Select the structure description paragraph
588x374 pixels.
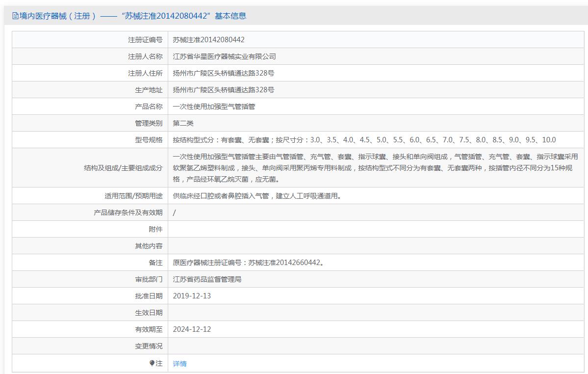pos(375,168)
